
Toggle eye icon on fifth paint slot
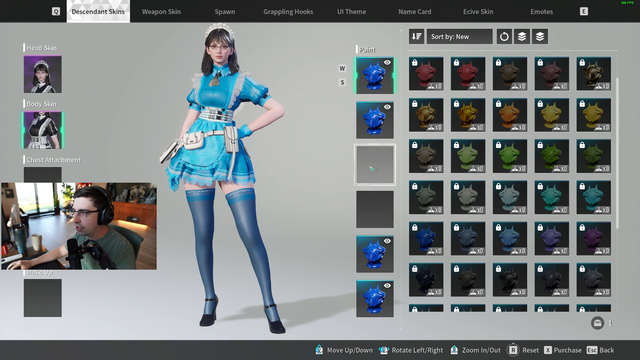[387, 241]
